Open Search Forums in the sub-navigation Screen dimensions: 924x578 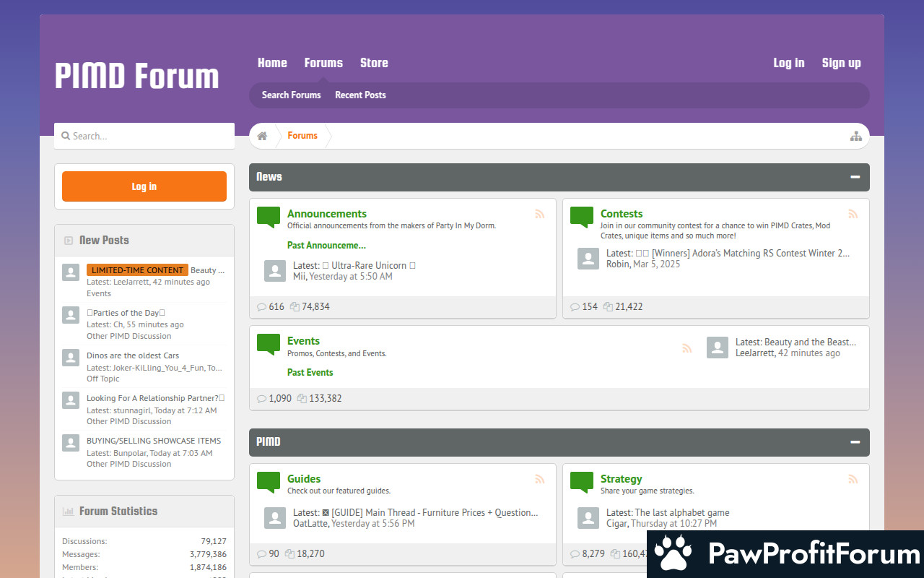pyautogui.click(x=291, y=95)
